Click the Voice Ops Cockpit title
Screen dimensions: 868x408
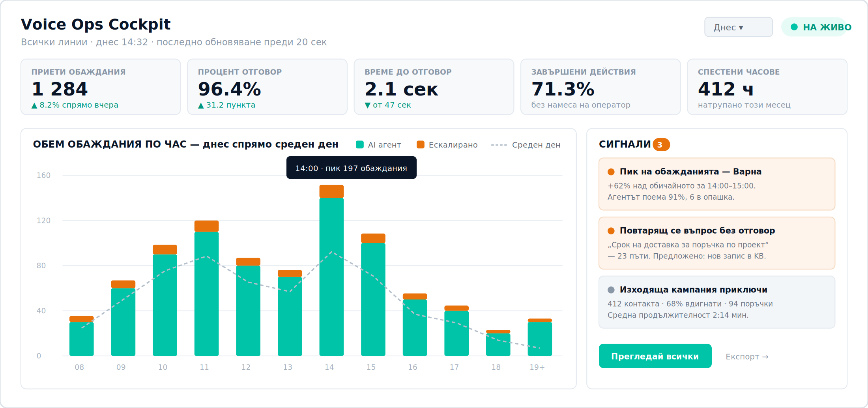[95, 24]
